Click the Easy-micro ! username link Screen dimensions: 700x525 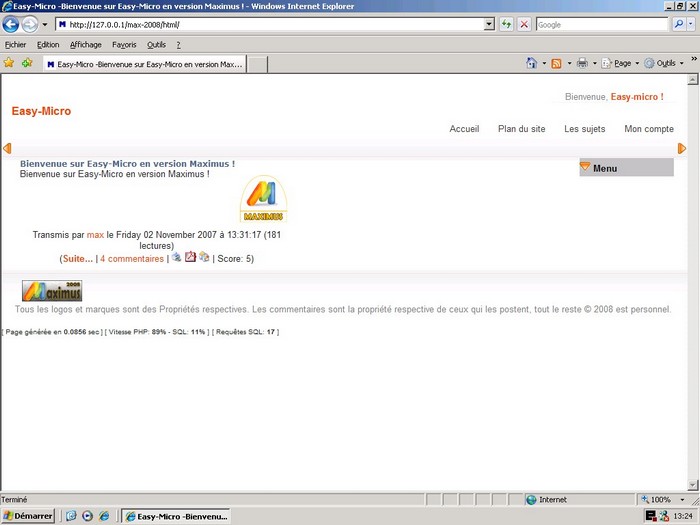[637, 97]
